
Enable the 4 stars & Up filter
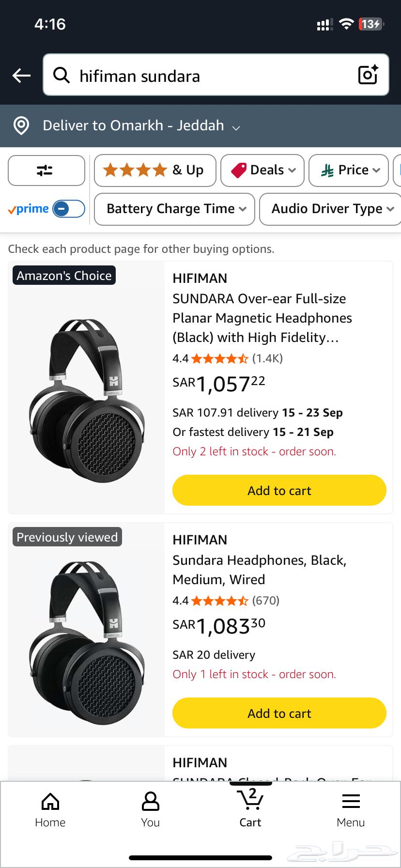pyautogui.click(x=154, y=170)
